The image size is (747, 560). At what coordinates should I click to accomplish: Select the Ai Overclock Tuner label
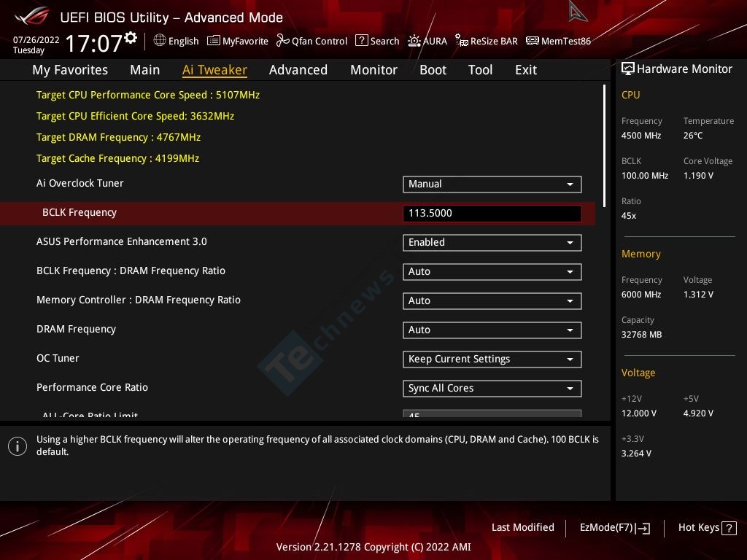(x=80, y=183)
